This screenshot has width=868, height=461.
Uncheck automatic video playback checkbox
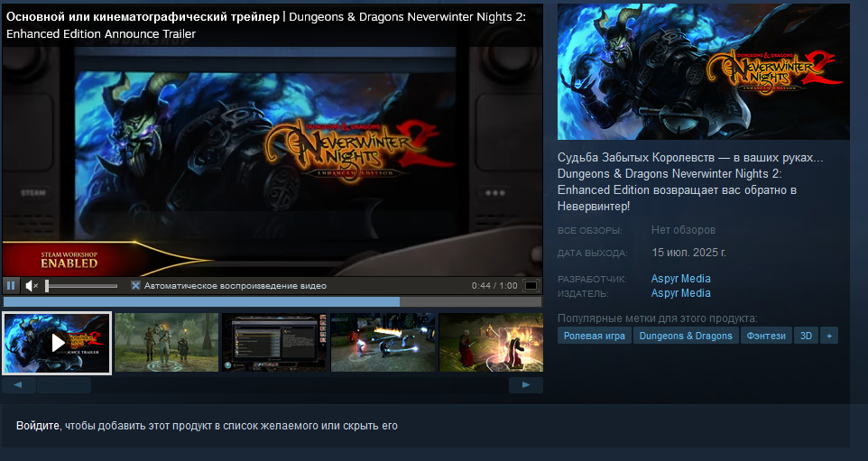coord(135,286)
